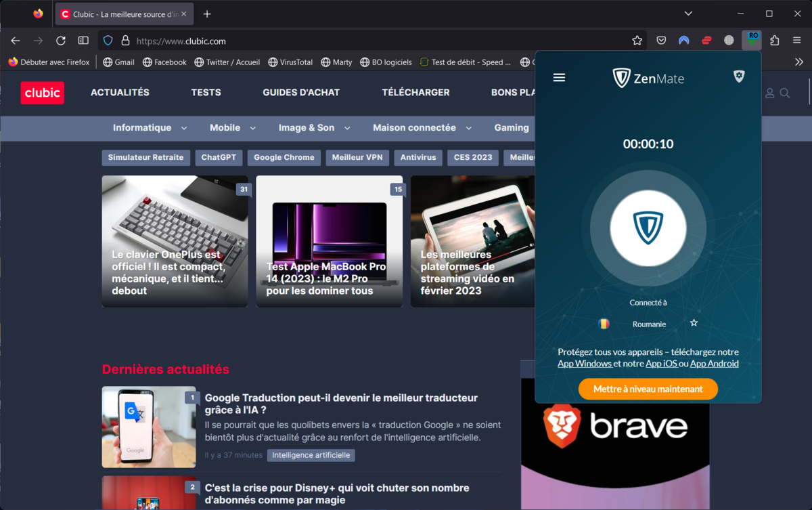Click the NordVPN extension icon
The image size is (812, 510).
[684, 41]
